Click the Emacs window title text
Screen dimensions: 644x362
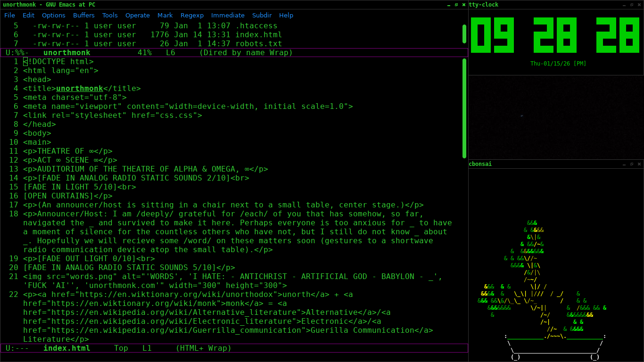pyautogui.click(x=49, y=5)
